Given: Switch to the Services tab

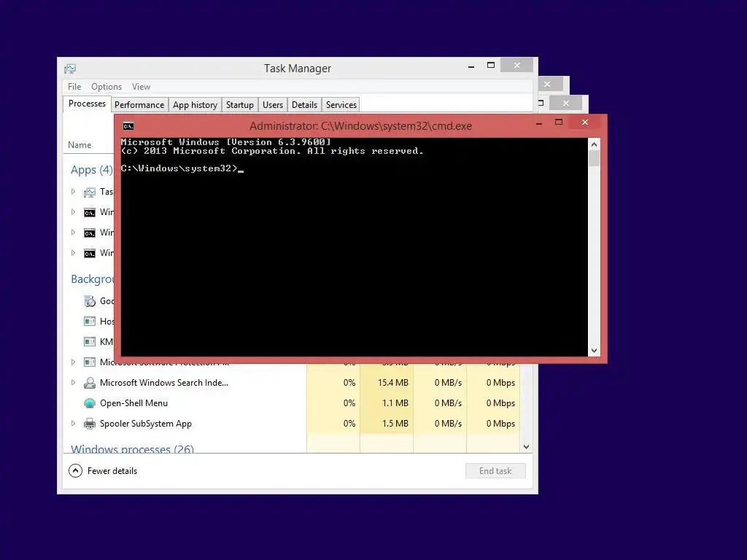Looking at the screenshot, I should click(x=341, y=105).
